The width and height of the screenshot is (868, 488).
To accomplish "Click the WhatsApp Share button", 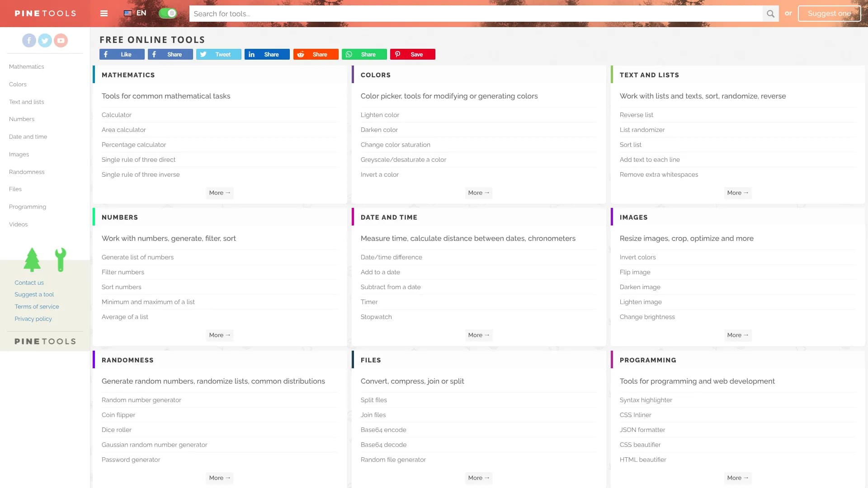I will click(x=364, y=54).
